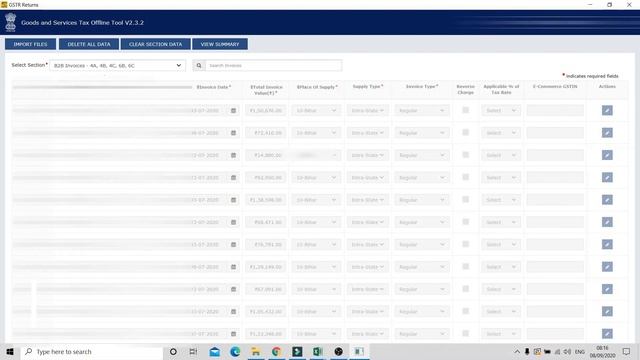Edit the ₹14,000.00 invoice row using pencil icon
This screenshot has height=360, width=640.
[607, 155]
